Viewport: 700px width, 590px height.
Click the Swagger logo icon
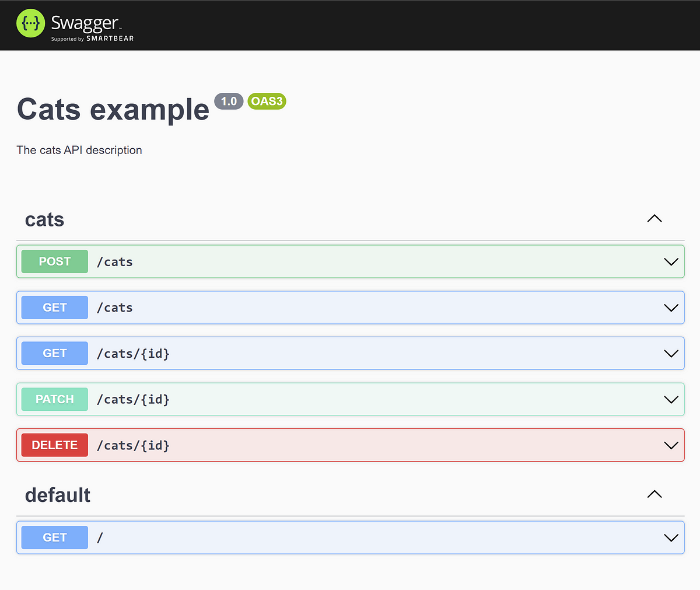[x=30, y=25]
